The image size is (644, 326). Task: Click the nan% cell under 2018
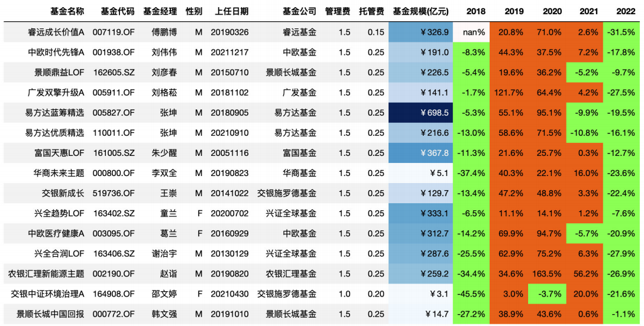tap(472, 32)
